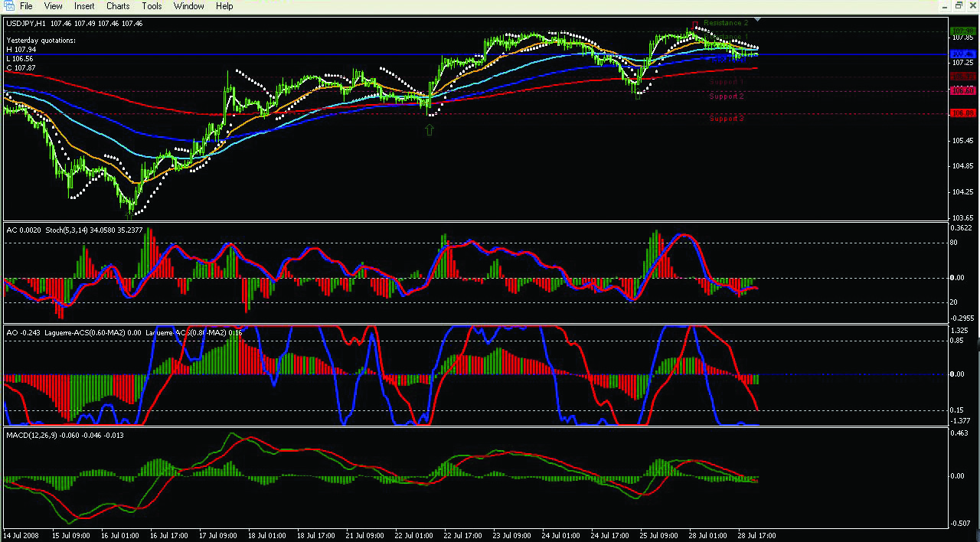Image resolution: width=980 pixels, height=542 pixels.
Task: Open the Tools menu
Action: point(152,6)
